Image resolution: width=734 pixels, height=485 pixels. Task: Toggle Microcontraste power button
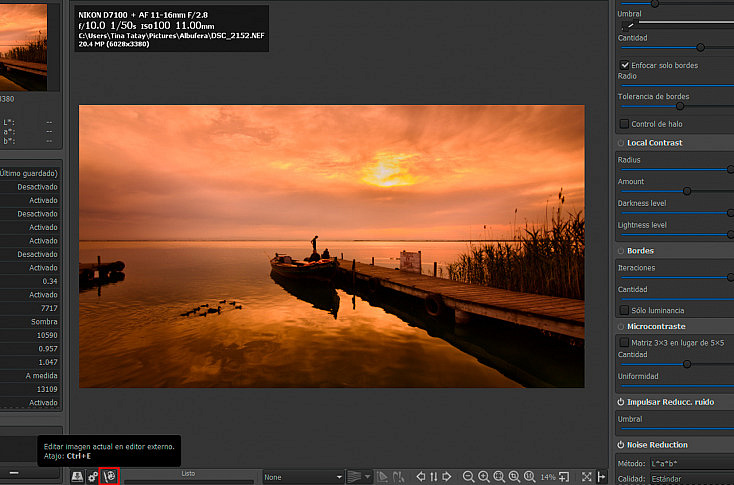[621, 327]
